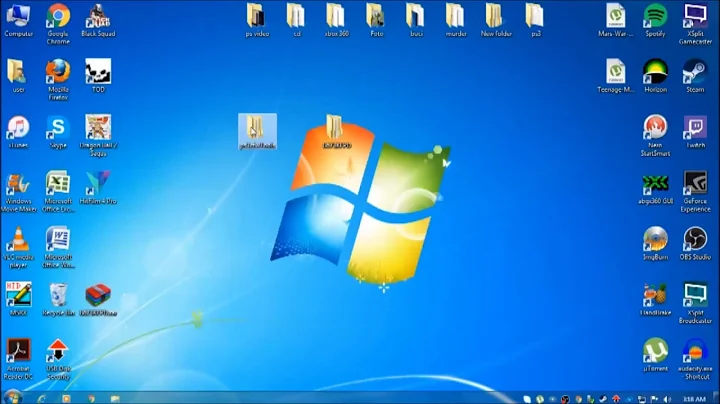Launch iTunes from the desktop

pyautogui.click(x=18, y=132)
